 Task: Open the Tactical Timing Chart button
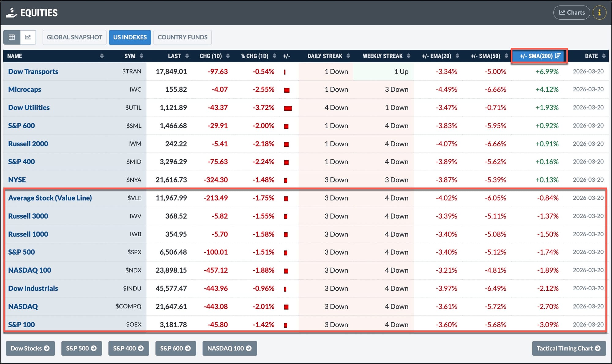[x=569, y=348]
